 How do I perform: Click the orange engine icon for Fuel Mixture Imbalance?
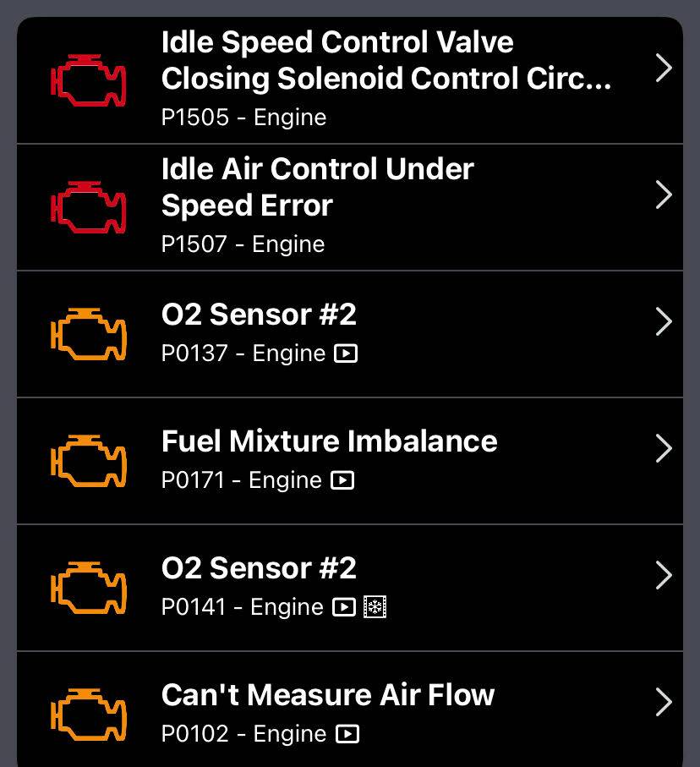(89, 459)
